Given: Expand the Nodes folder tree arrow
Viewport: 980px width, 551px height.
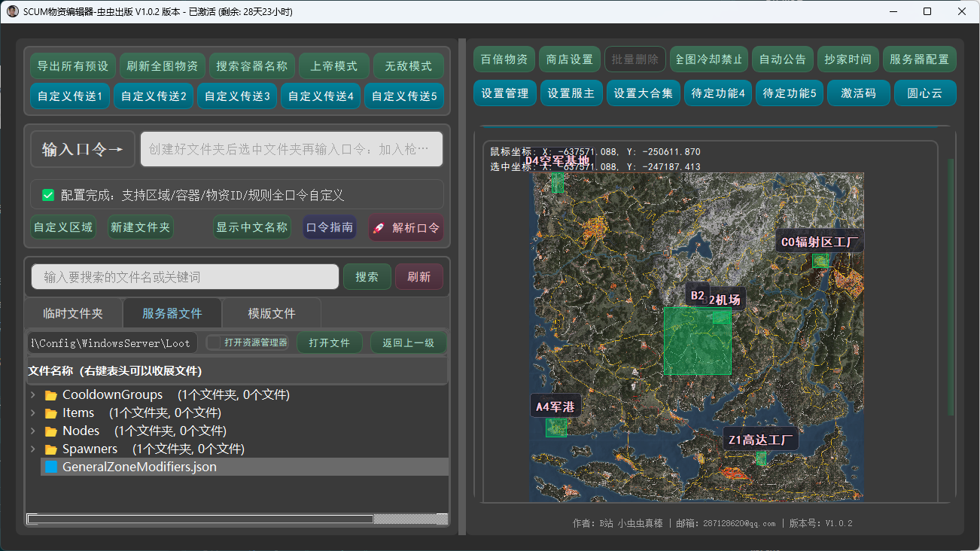Looking at the screenshot, I should tap(32, 431).
